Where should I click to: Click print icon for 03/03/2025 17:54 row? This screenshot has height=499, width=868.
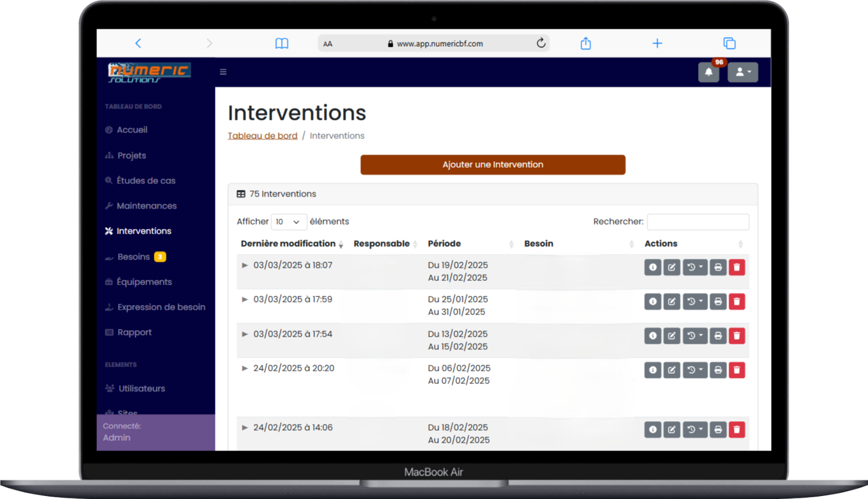tap(718, 336)
